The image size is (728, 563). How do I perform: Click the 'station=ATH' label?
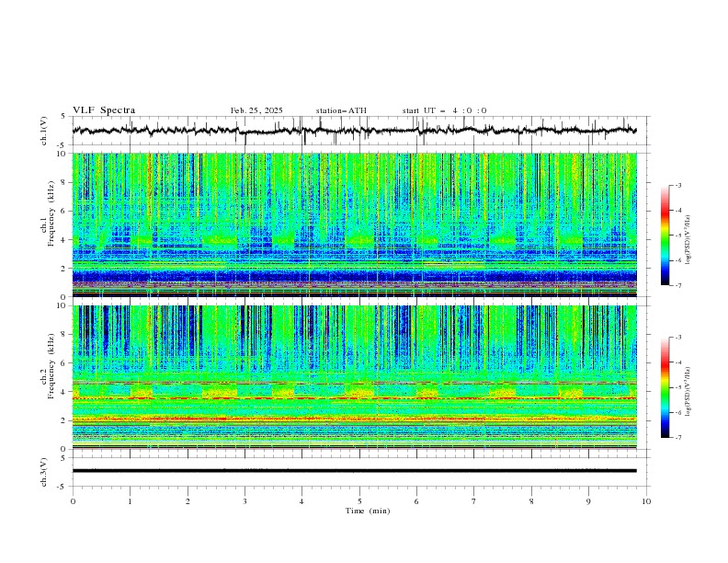[341, 110]
